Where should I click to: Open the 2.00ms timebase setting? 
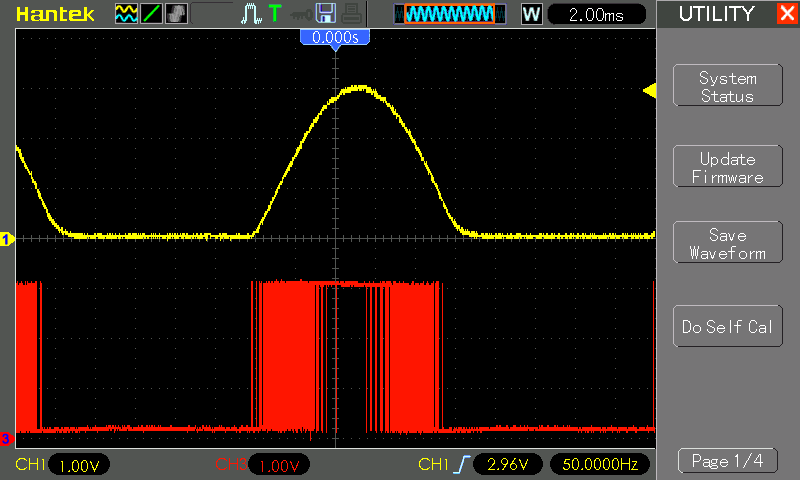click(597, 14)
